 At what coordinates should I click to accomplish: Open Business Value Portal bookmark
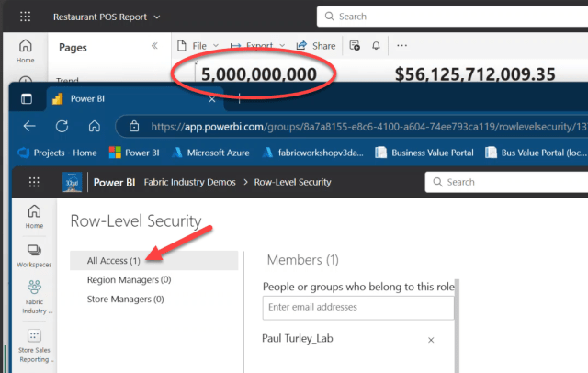coord(424,153)
